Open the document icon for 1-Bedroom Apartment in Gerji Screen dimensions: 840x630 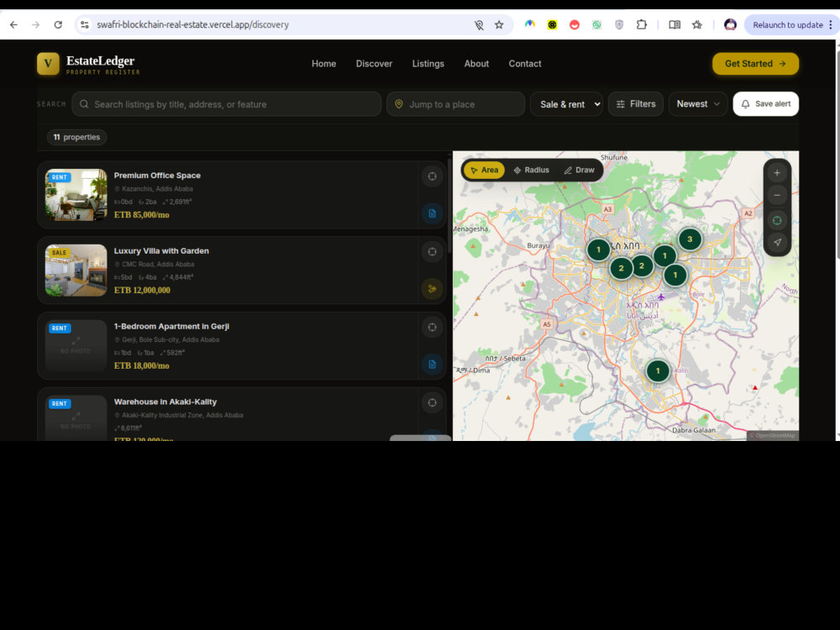433,365
